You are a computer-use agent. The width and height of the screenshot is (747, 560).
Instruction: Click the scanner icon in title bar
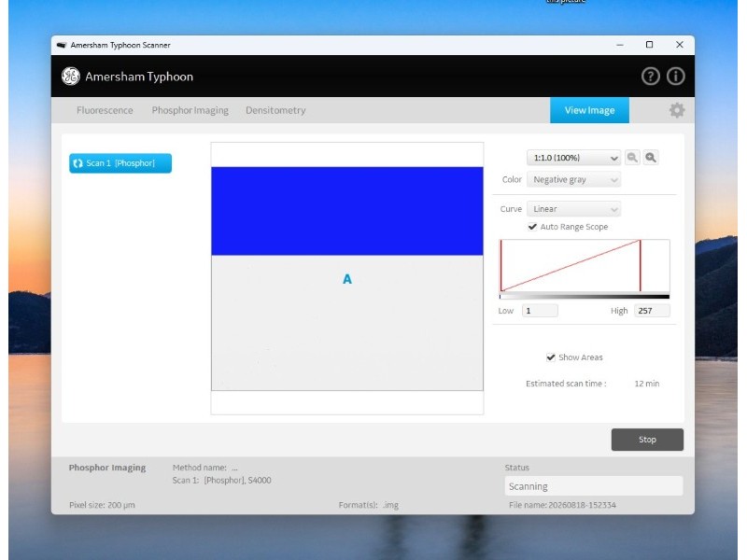61,45
